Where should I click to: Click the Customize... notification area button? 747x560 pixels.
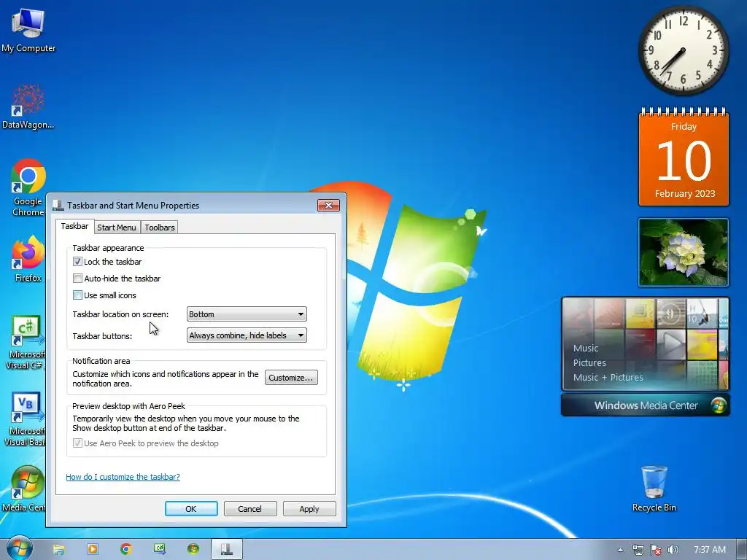point(291,378)
